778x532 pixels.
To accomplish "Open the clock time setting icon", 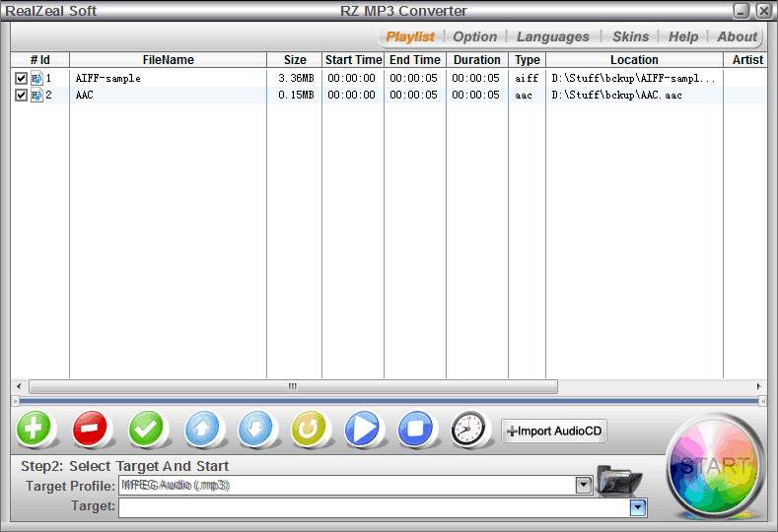I will click(468, 429).
